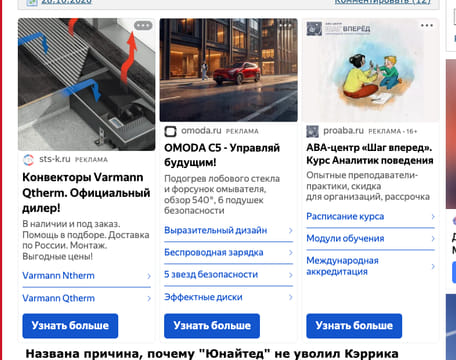Click the sts-k.ru site favicon

pos(28,160)
